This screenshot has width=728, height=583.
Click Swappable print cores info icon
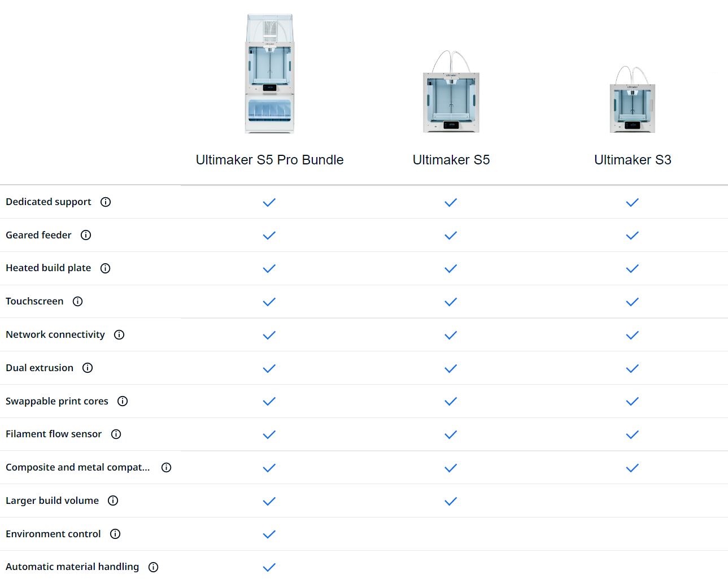pyautogui.click(x=123, y=401)
